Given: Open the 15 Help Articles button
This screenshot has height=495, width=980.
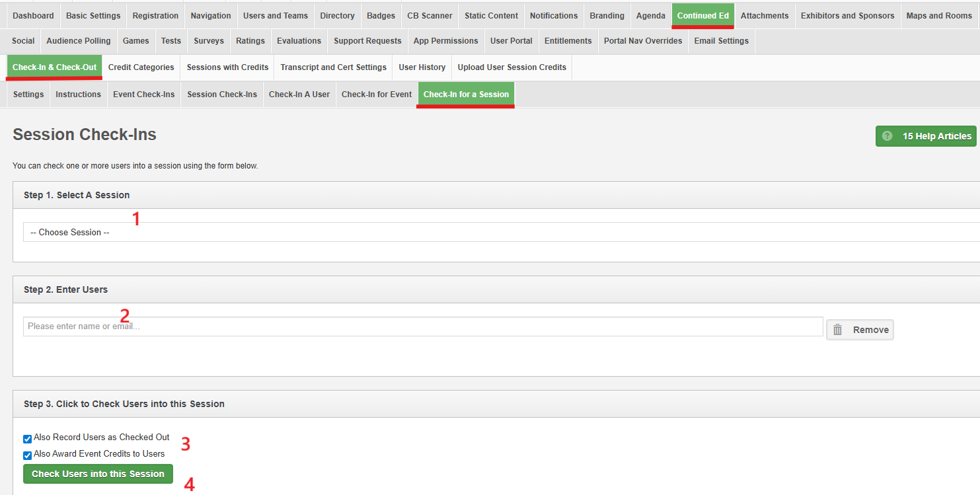Looking at the screenshot, I should tap(925, 136).
